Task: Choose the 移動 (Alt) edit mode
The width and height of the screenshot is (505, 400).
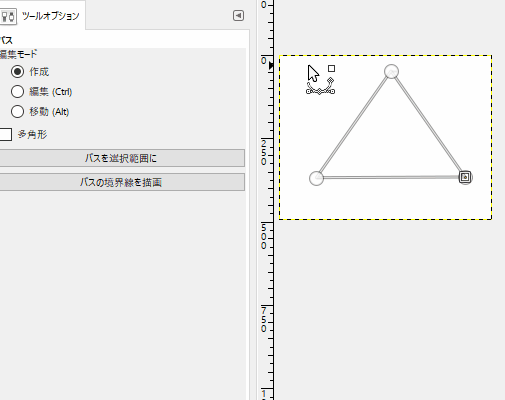Action: (x=17, y=111)
